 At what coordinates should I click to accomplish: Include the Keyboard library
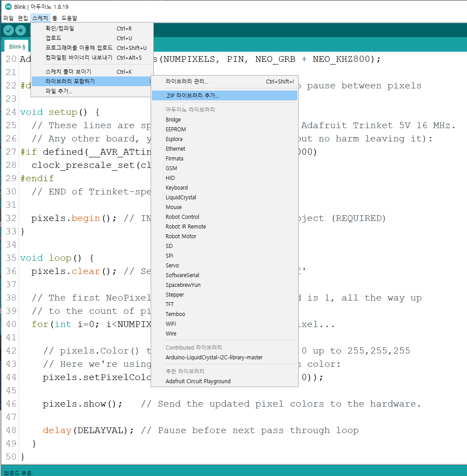point(224,187)
